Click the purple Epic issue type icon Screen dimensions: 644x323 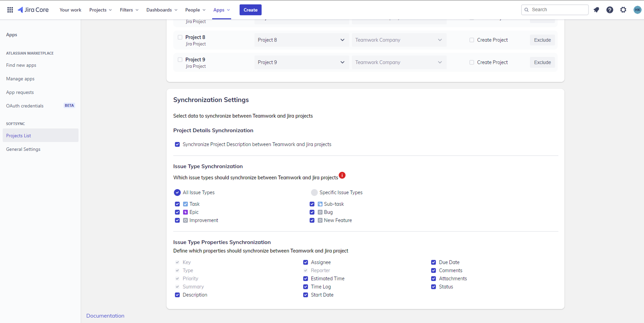pos(185,212)
